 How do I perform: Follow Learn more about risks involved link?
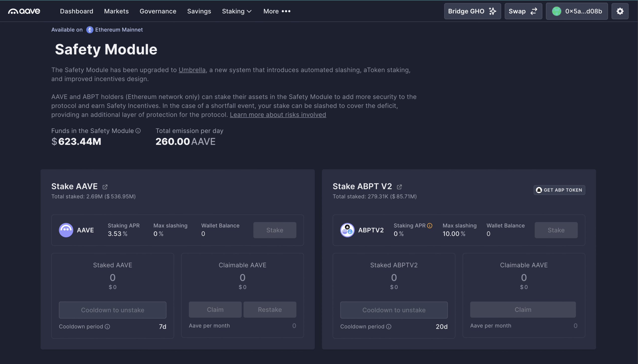coord(278,115)
